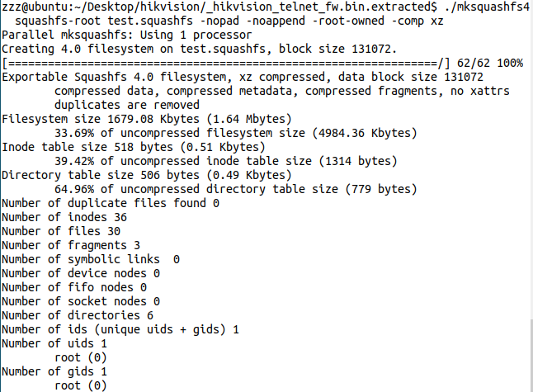Viewport: 533px width, 392px height.
Task: Click the 'Number of duplicate files found 0' line
Action: pos(110,203)
